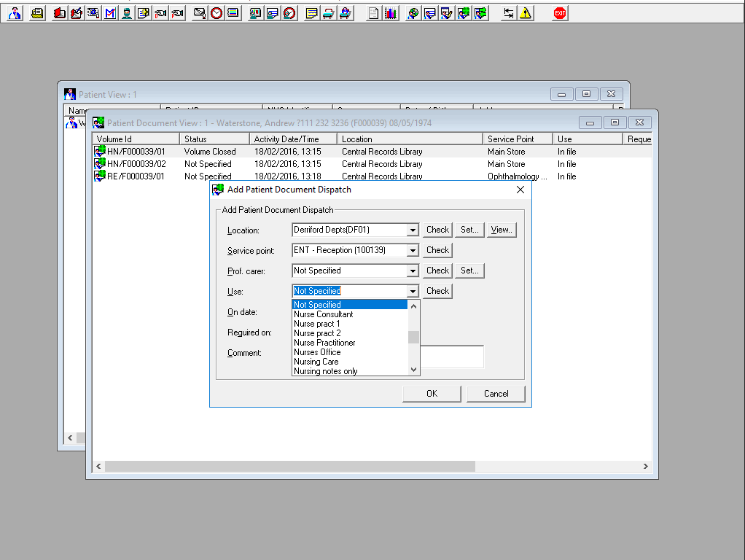
Task: Click the person with green globe icon
Action: (x=463, y=13)
